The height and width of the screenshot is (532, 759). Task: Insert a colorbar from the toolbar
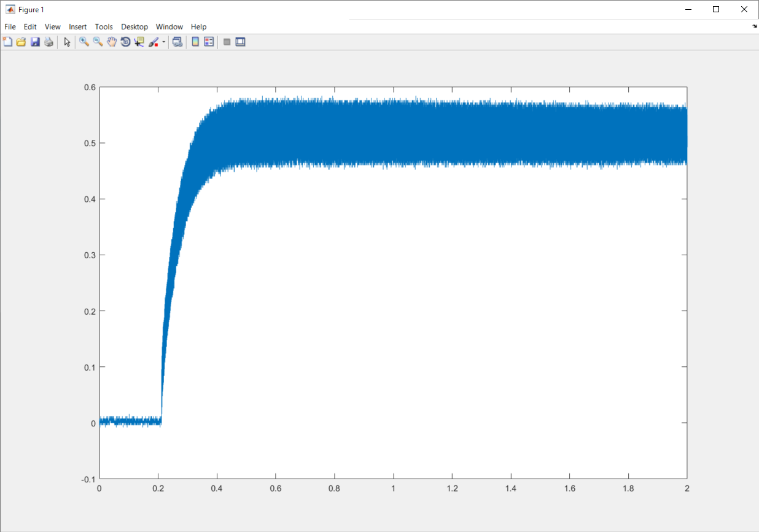coord(195,42)
